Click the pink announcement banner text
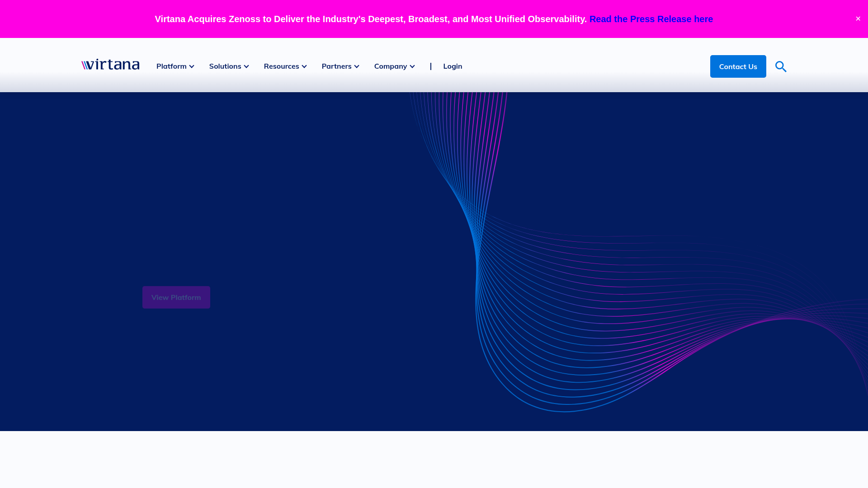This screenshot has height=488, width=868. pyautogui.click(x=370, y=19)
